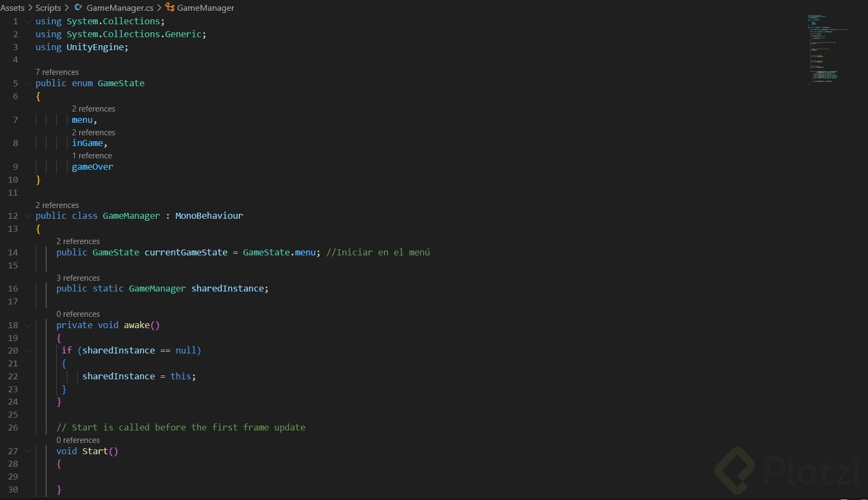Show 2 references lens above currentGameState
The width and height of the screenshot is (868, 500).
pos(78,241)
